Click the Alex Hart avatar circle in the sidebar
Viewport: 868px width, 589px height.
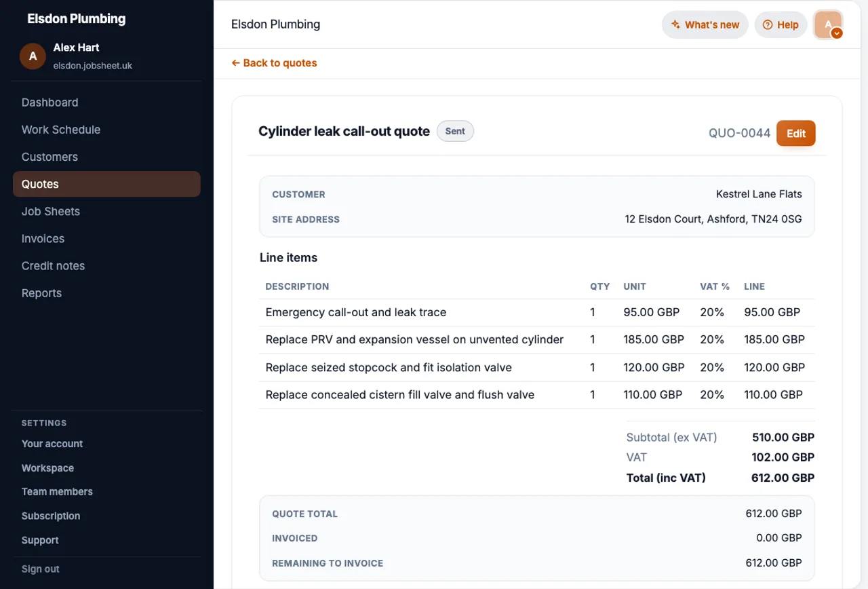pos(33,56)
